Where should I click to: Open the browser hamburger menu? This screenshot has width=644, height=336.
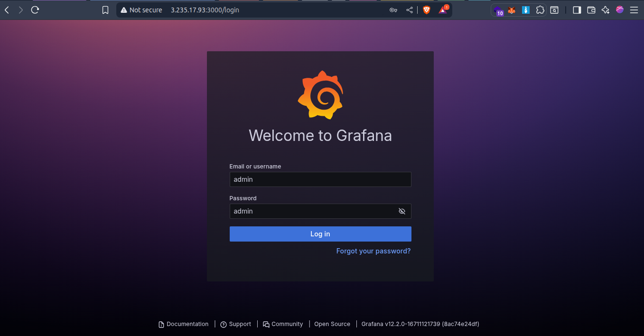[x=634, y=10]
